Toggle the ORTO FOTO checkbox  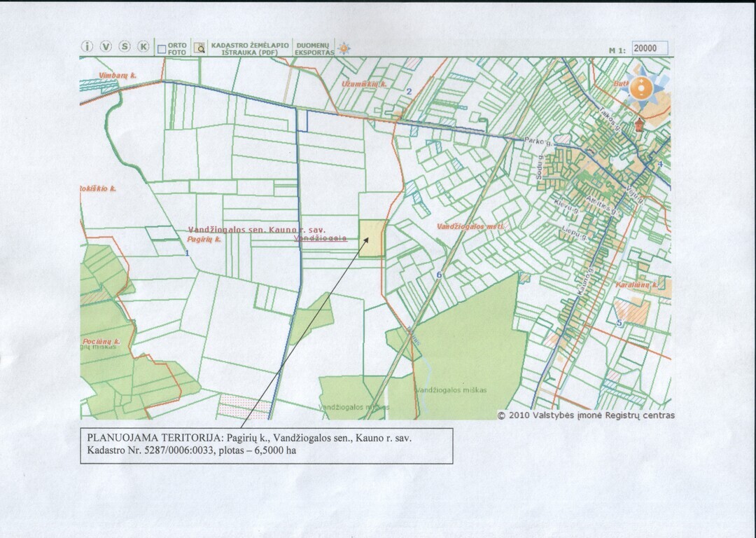tap(162, 49)
